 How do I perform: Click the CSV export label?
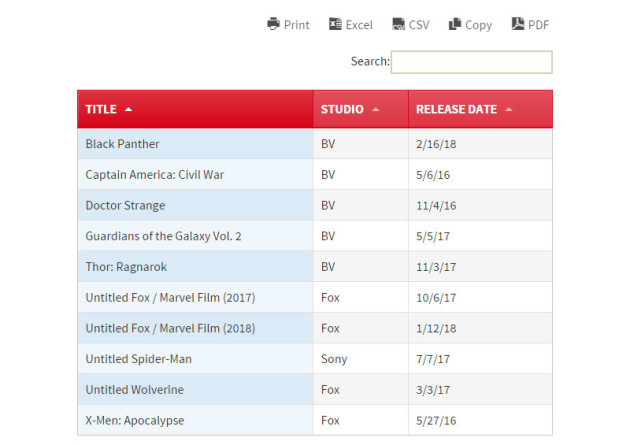(x=419, y=25)
